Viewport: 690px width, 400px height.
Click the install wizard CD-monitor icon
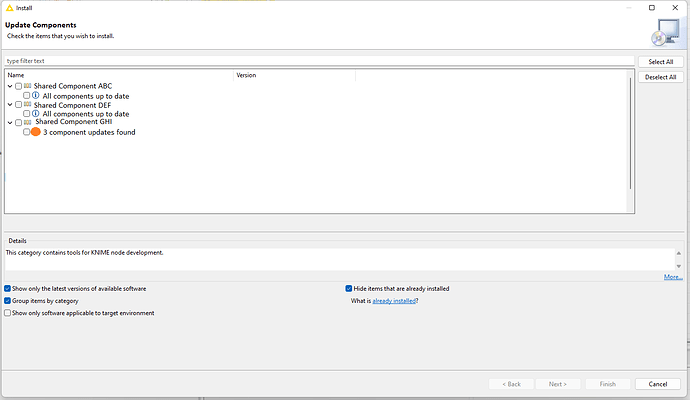pos(666,32)
